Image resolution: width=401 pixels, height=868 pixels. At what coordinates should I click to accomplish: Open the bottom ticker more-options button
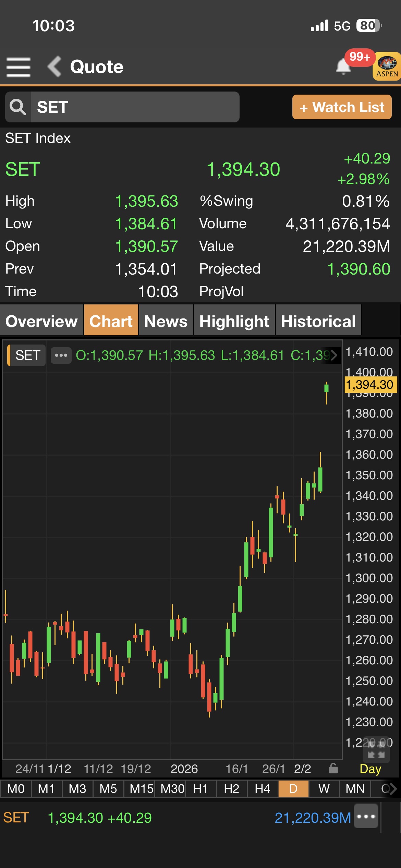point(366,817)
